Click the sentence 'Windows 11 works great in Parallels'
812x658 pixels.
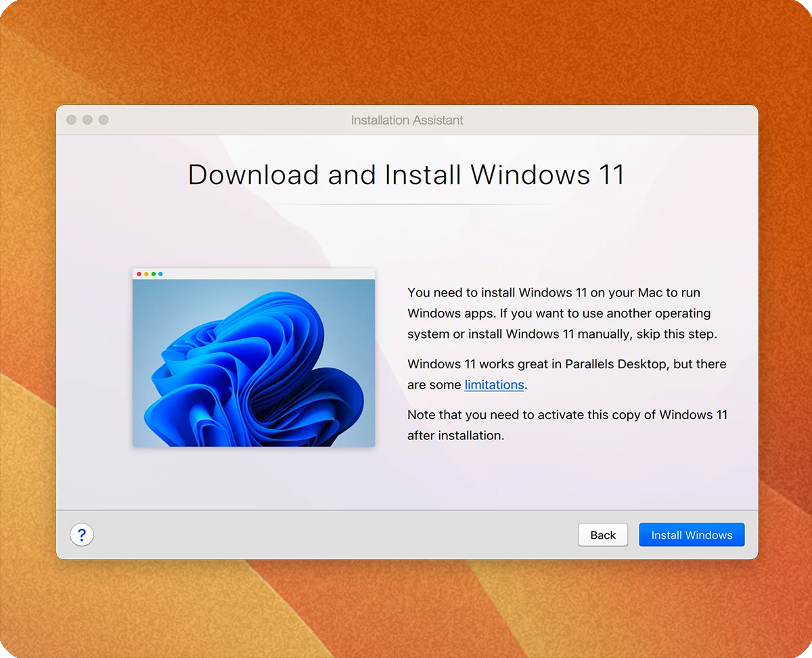coord(567,374)
